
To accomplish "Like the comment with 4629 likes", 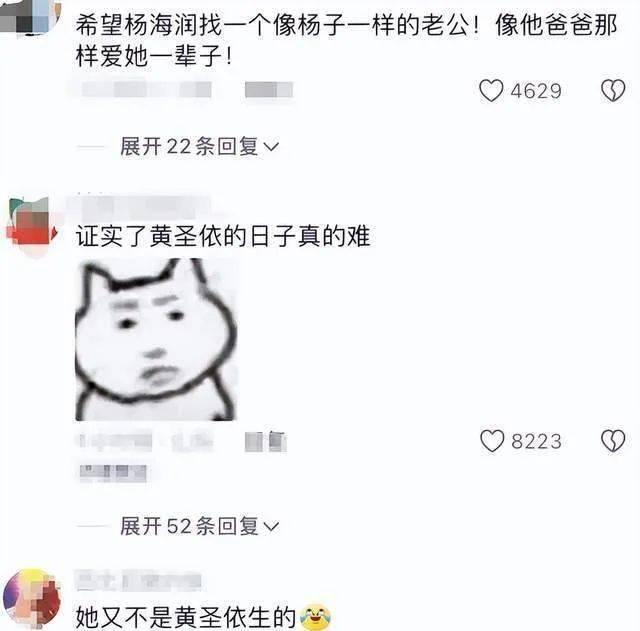I will click(491, 90).
